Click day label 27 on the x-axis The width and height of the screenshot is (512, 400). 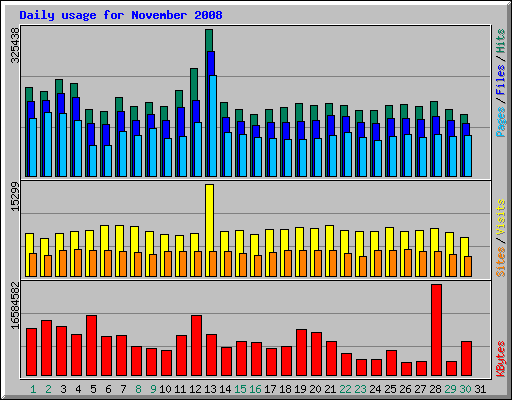[420, 389]
